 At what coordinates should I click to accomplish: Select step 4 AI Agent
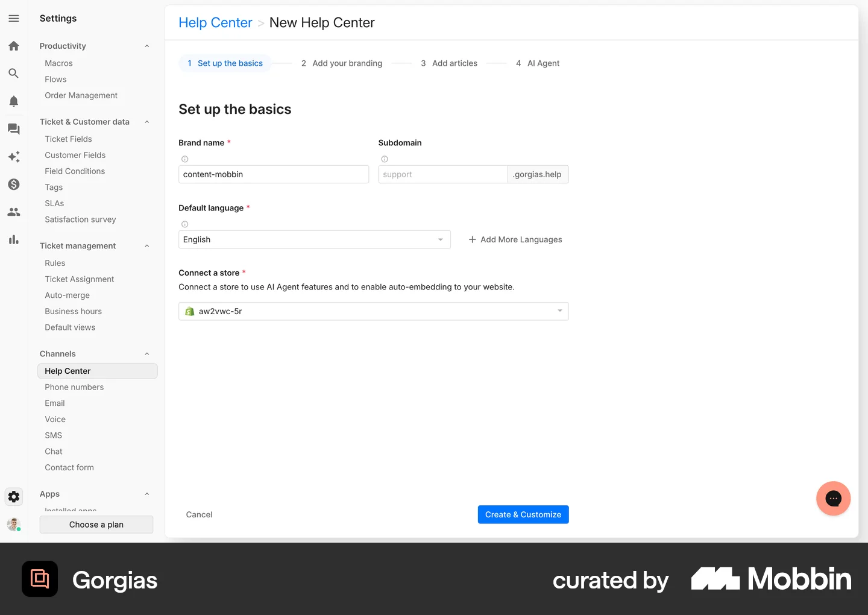coord(538,63)
